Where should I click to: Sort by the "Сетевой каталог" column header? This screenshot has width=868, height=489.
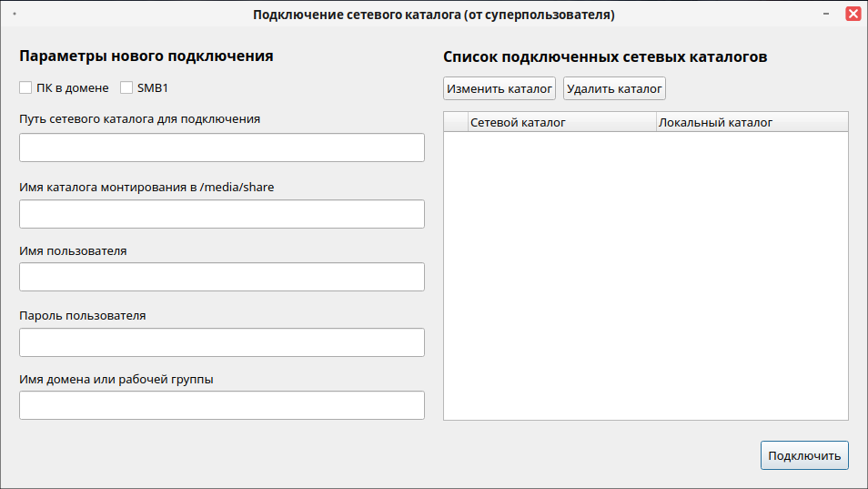click(561, 122)
